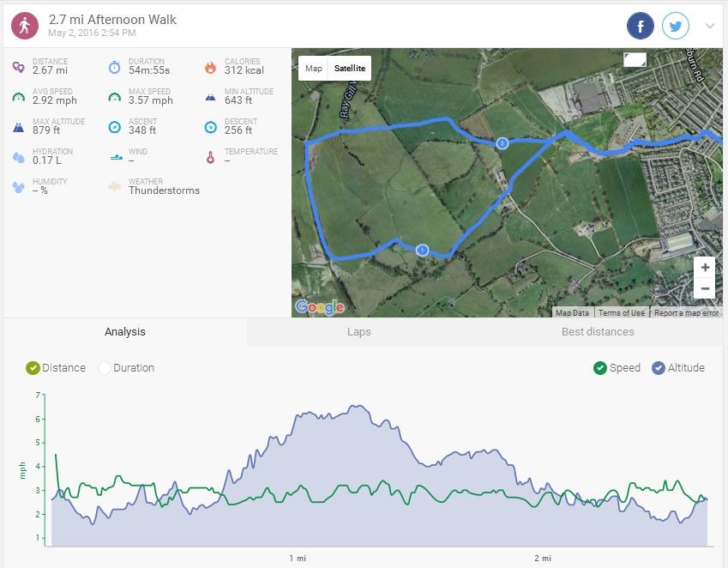Click the Facebook share icon
The height and width of the screenshot is (568, 728).
(x=641, y=26)
